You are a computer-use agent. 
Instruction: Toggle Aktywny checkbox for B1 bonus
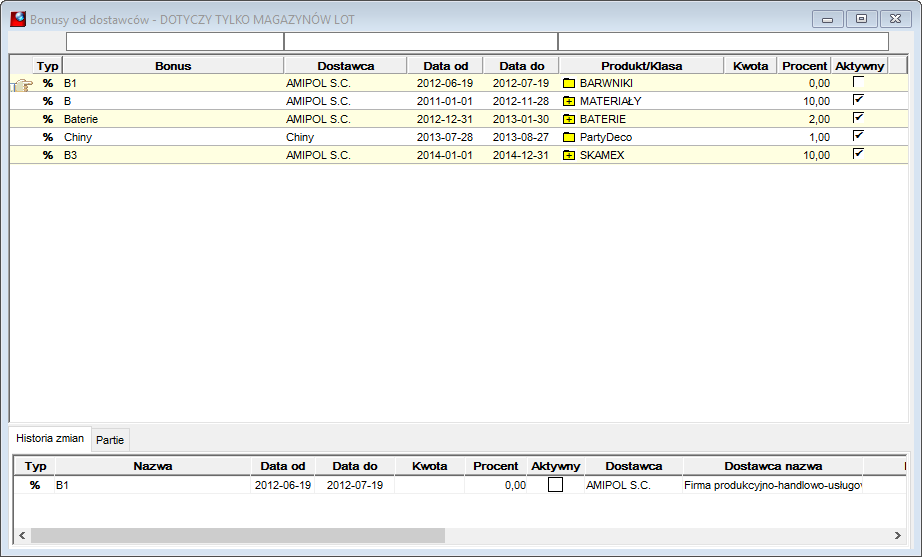pyautogui.click(x=858, y=82)
